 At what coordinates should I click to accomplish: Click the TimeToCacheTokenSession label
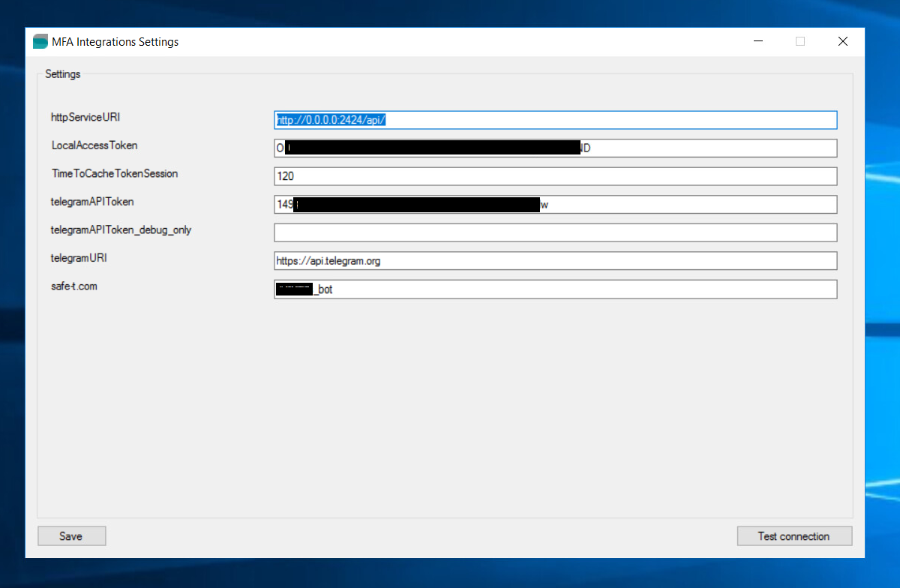tap(115, 174)
